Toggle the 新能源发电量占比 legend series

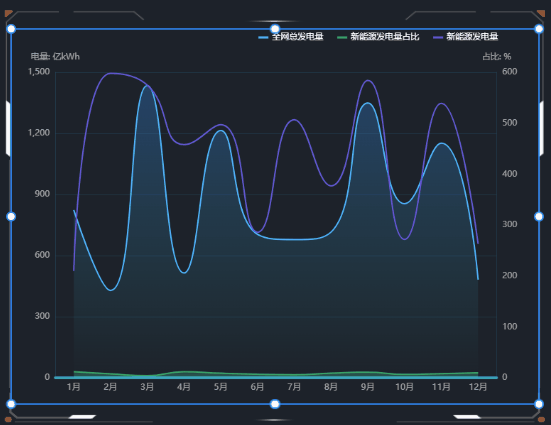[x=378, y=37]
